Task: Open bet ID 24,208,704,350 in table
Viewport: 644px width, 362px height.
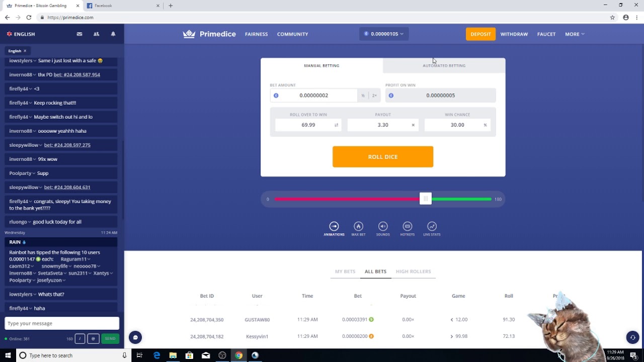Action: tap(207, 320)
